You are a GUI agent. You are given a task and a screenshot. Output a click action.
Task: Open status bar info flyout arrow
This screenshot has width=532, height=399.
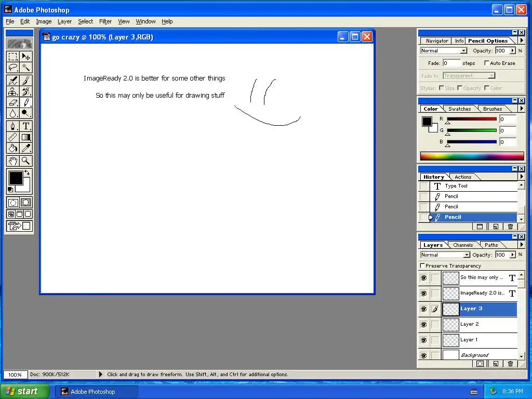tap(100, 374)
